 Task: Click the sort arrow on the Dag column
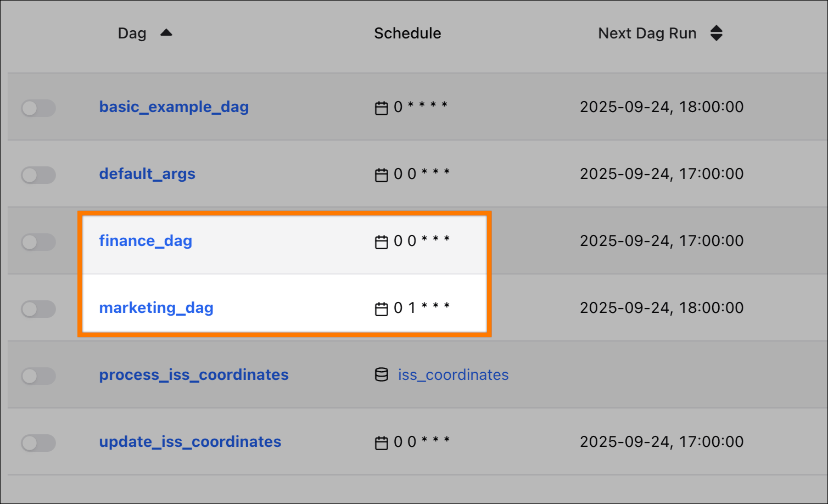[x=166, y=32]
